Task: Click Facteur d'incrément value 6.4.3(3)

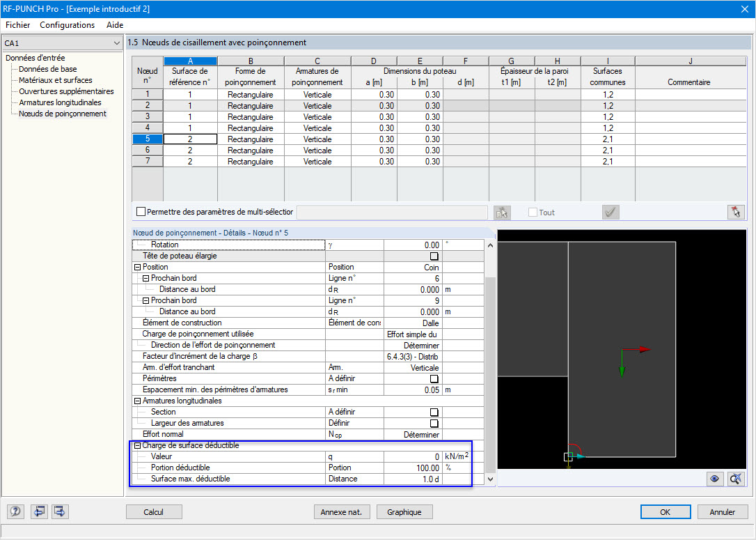Action: [x=413, y=357]
